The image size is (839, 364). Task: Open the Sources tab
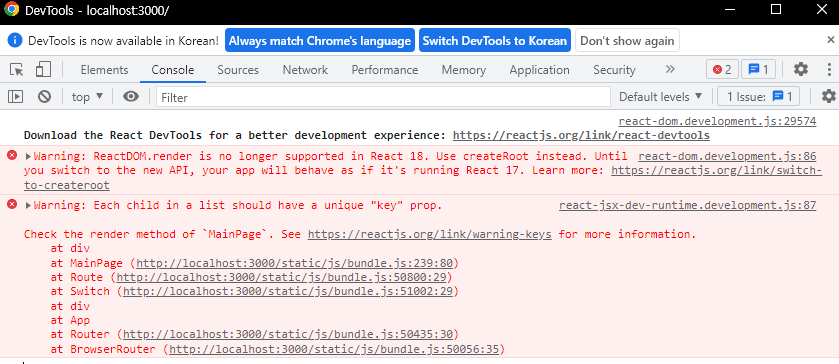coord(238,70)
